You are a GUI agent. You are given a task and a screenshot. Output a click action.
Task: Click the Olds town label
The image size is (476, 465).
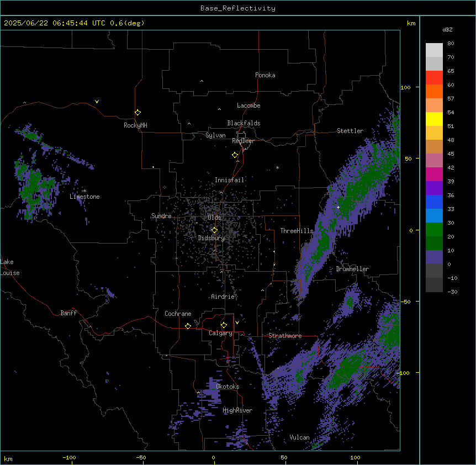(214, 218)
